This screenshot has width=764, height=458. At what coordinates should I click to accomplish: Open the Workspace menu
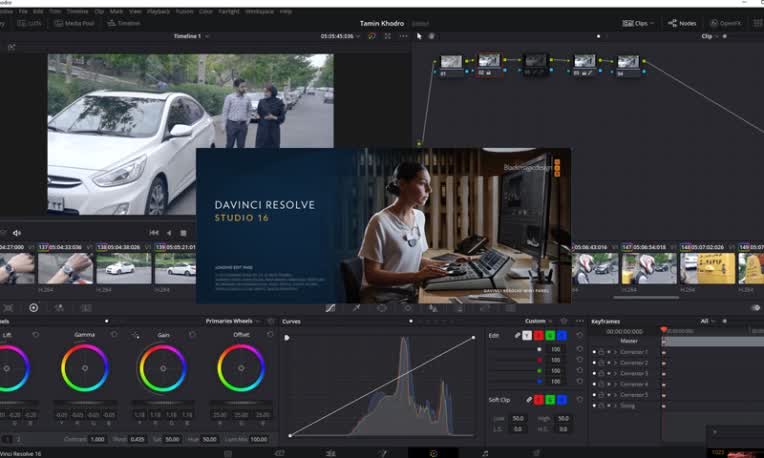click(x=259, y=11)
